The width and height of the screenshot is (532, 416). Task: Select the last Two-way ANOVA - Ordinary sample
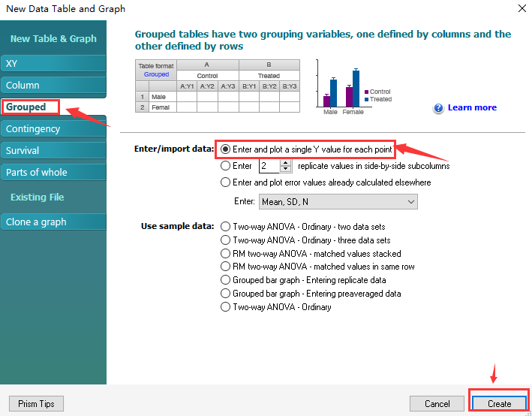point(225,307)
